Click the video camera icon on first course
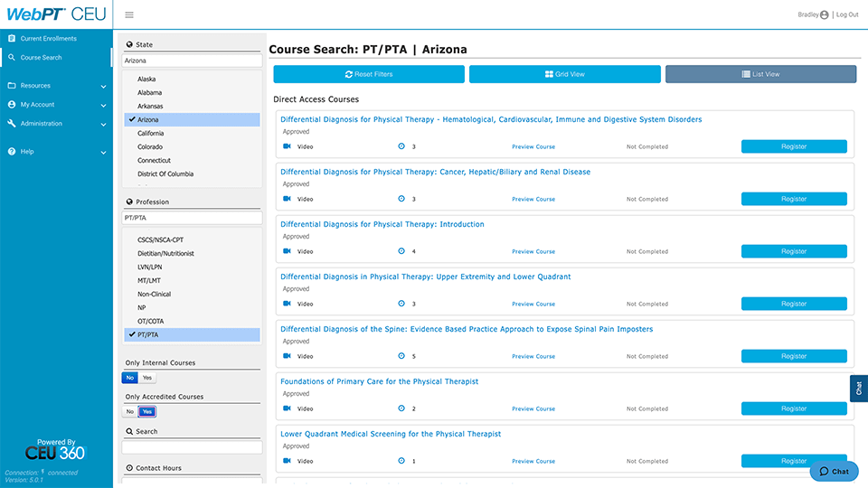 click(287, 146)
